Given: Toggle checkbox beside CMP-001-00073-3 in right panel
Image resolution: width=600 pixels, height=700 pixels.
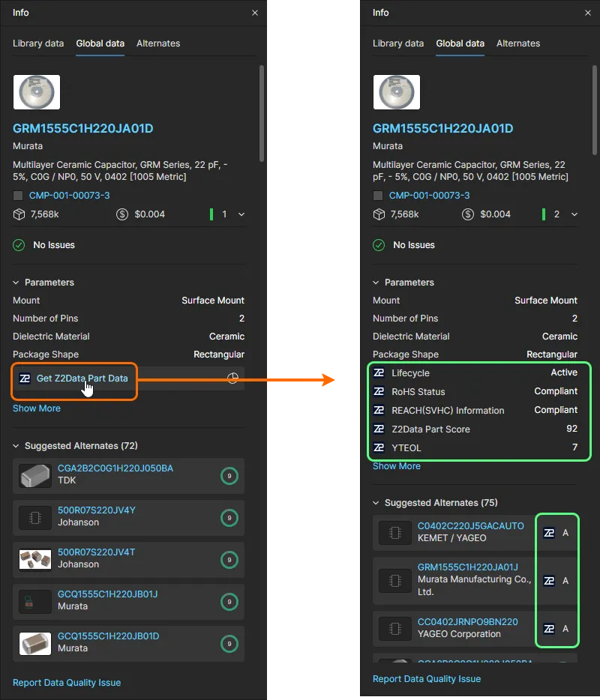Looking at the screenshot, I should click(378, 196).
